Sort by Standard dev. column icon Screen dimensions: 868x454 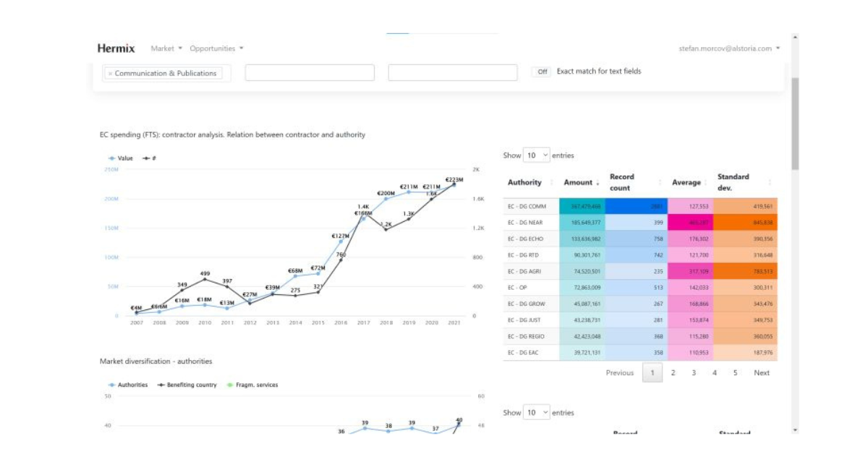pos(770,183)
